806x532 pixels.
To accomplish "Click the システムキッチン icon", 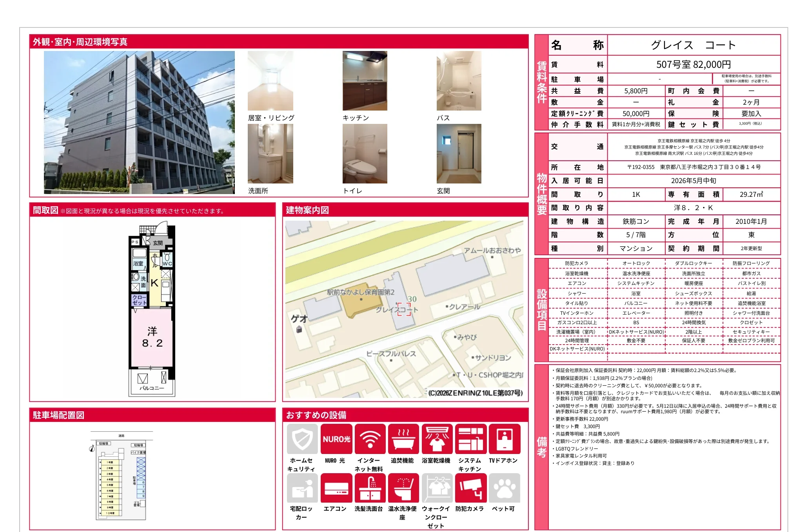I will (470, 439).
